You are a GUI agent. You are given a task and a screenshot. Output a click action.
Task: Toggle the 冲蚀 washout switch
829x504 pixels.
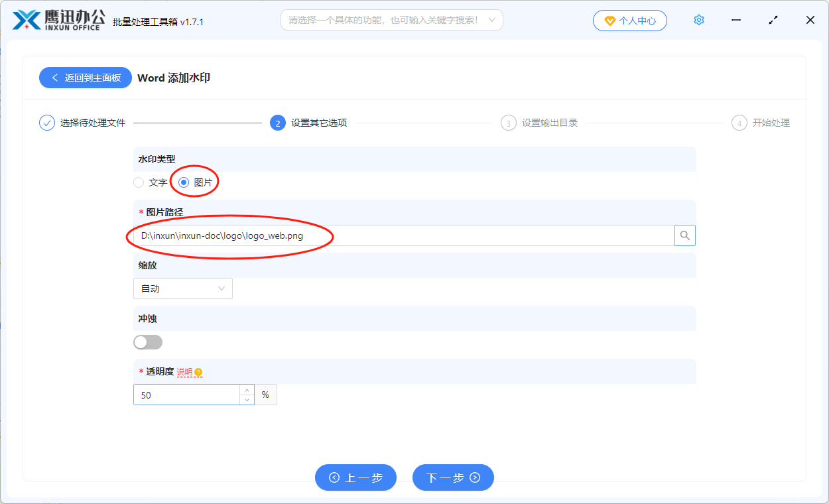point(148,342)
